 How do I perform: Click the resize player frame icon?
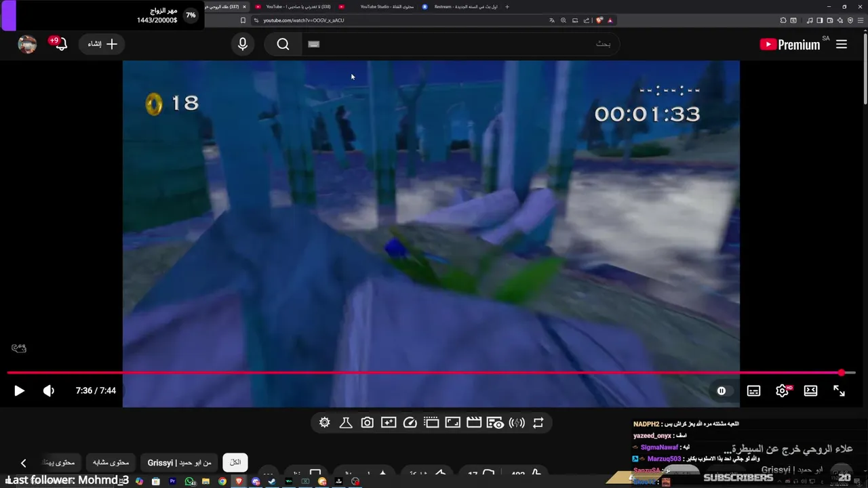pos(452,422)
